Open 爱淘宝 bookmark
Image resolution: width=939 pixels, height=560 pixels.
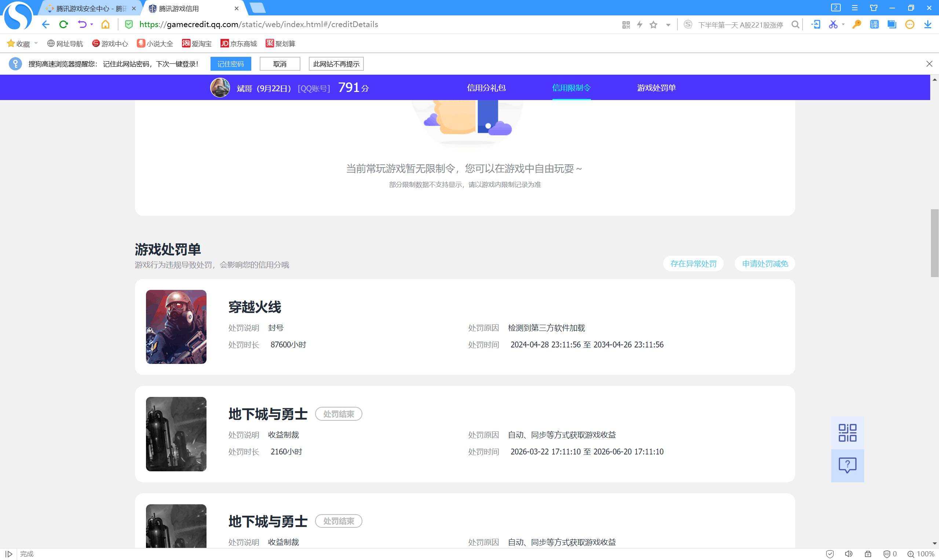(x=196, y=44)
